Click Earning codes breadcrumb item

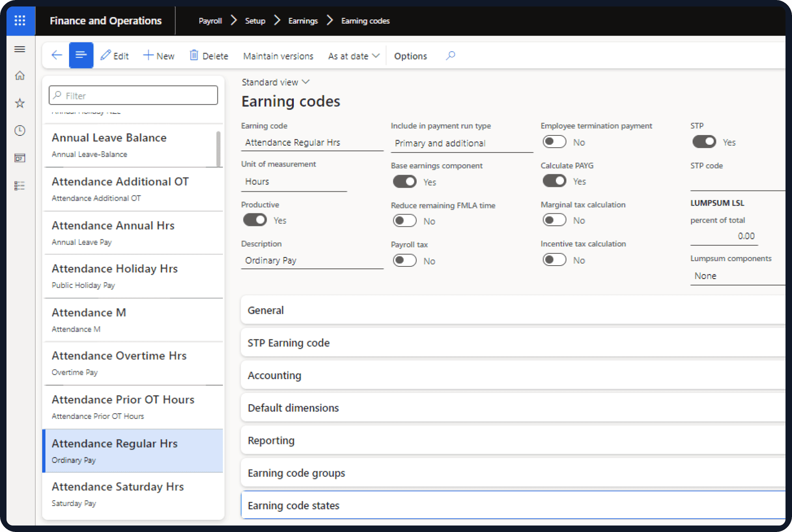click(365, 21)
